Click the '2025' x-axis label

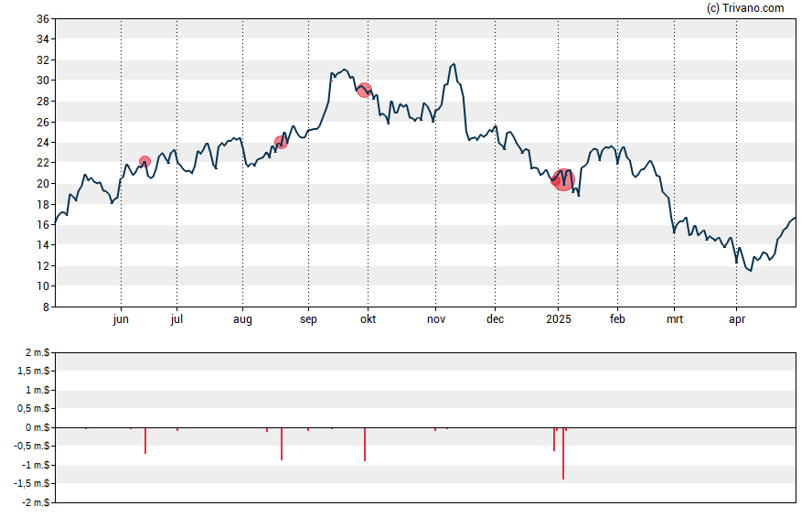click(558, 319)
